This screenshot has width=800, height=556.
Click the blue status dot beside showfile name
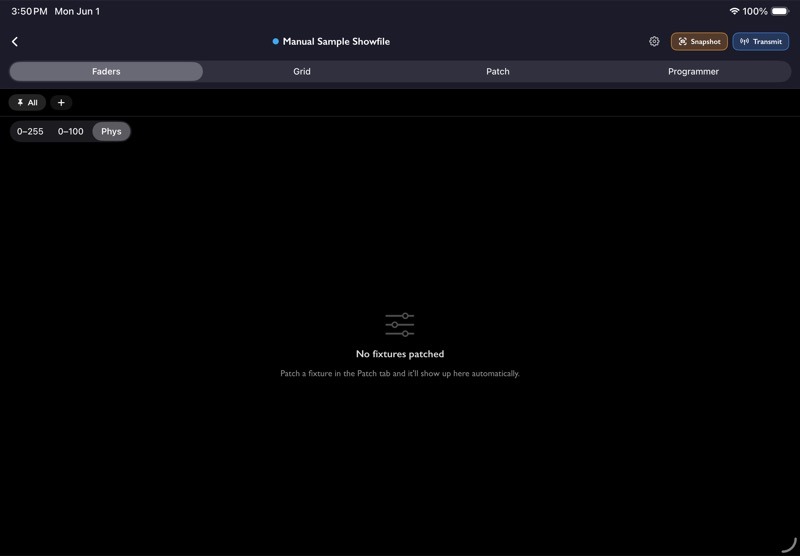[276, 41]
